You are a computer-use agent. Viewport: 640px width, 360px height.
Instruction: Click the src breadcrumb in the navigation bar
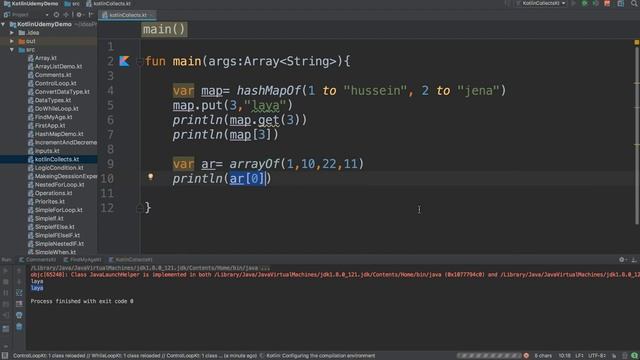[x=72, y=4]
